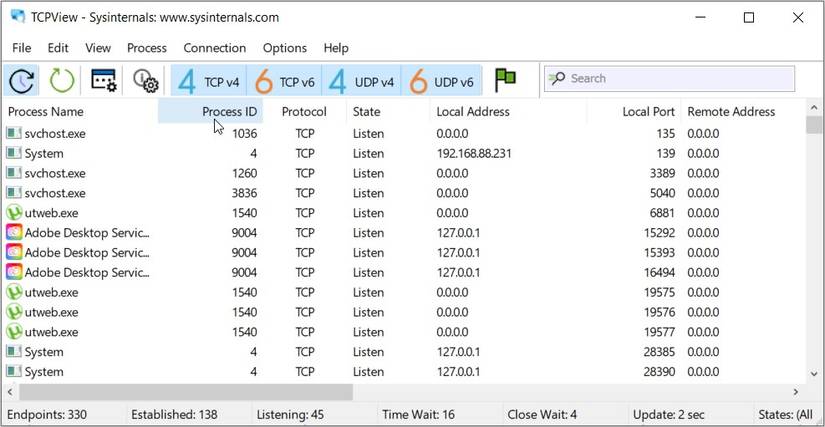The height and width of the screenshot is (427, 825).
Task: Click Update: 2 sec in status bar
Action: point(669,414)
